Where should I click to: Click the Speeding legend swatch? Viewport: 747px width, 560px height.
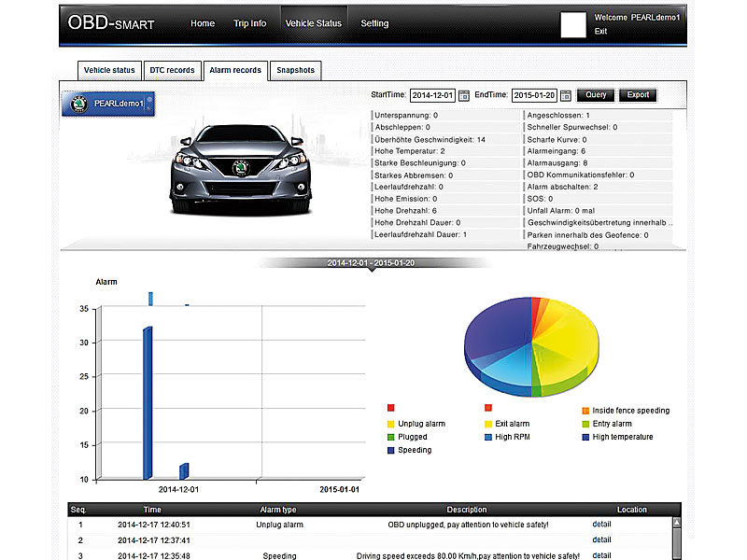coord(391,451)
